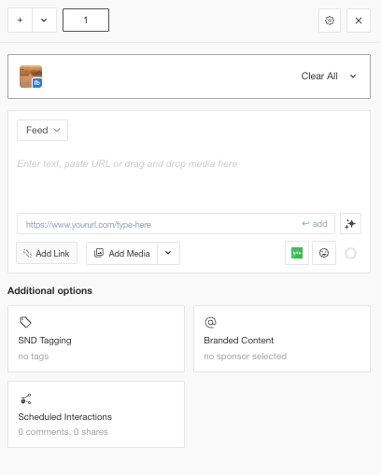
Task: Click the add link next to the URL field
Action: pyautogui.click(x=314, y=224)
